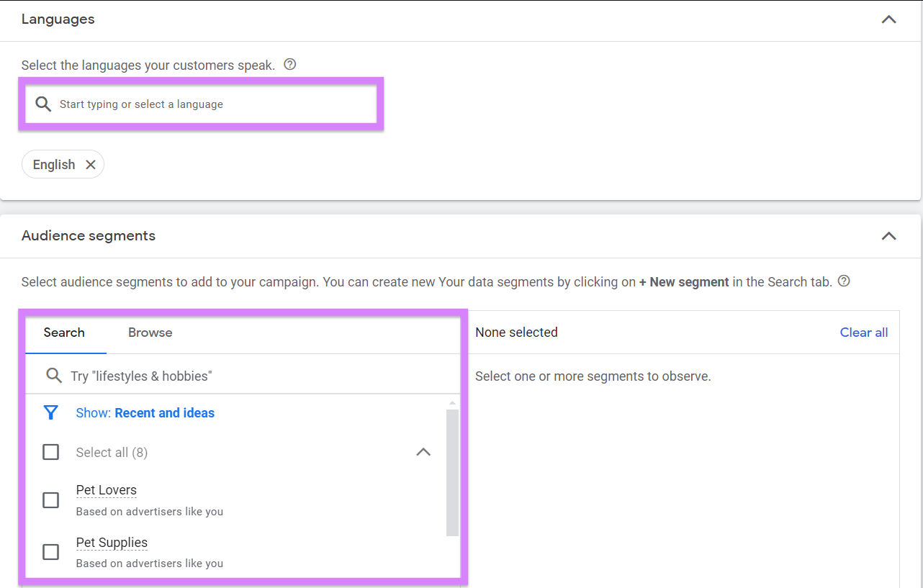923x588 pixels.
Task: Check the Pet Supplies segment checkbox
Action: pos(51,552)
